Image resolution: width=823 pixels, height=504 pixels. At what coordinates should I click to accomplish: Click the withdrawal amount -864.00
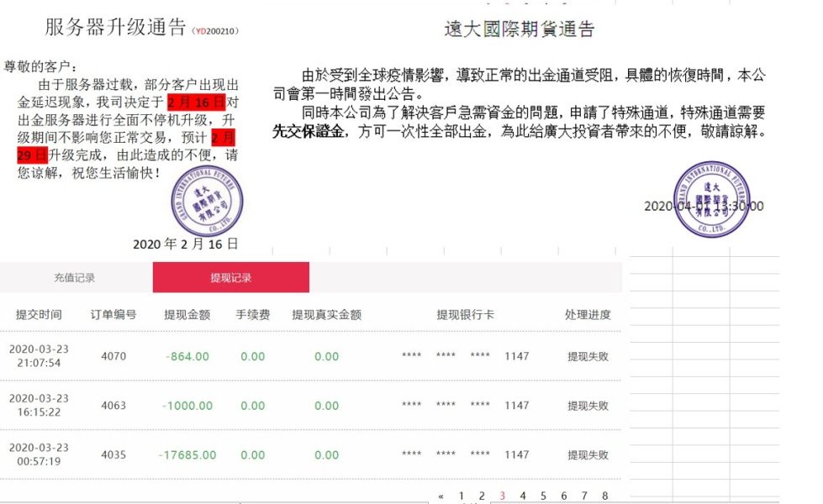point(187,356)
